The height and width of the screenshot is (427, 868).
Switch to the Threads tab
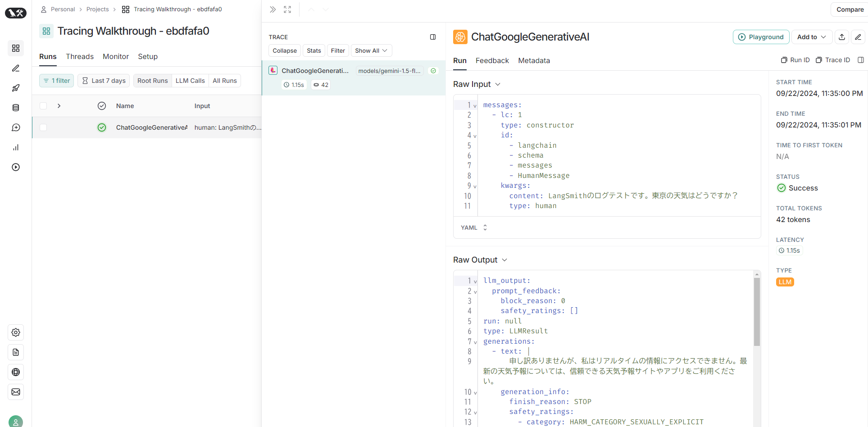(x=80, y=56)
